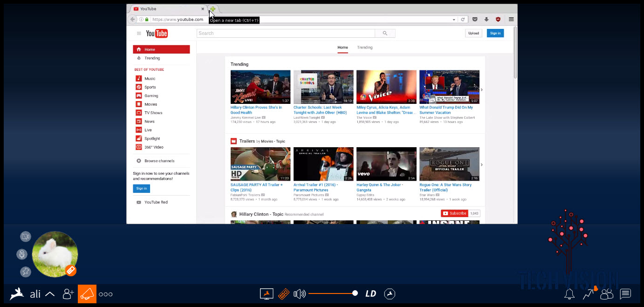The image size is (644, 307).
Task: Open Home in the YouTube sidebar
Action: (x=161, y=49)
